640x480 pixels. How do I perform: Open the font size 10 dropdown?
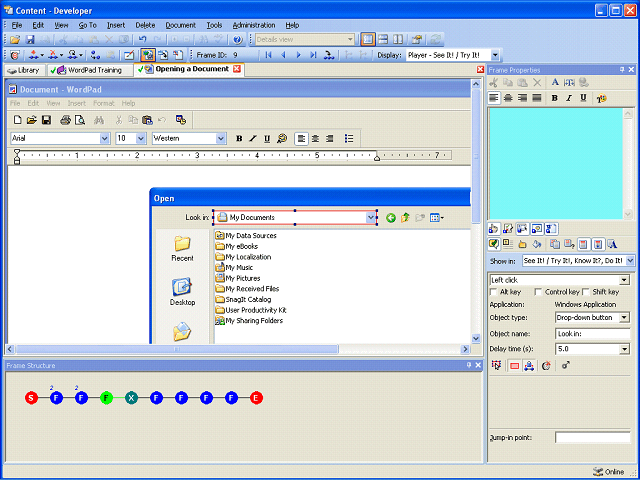pyautogui.click(x=141, y=138)
